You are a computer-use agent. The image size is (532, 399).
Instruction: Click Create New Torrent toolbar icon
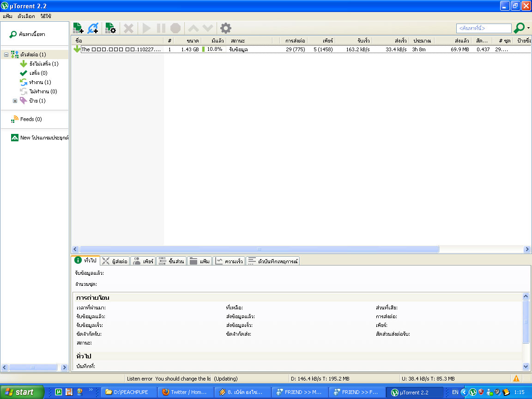click(x=111, y=28)
